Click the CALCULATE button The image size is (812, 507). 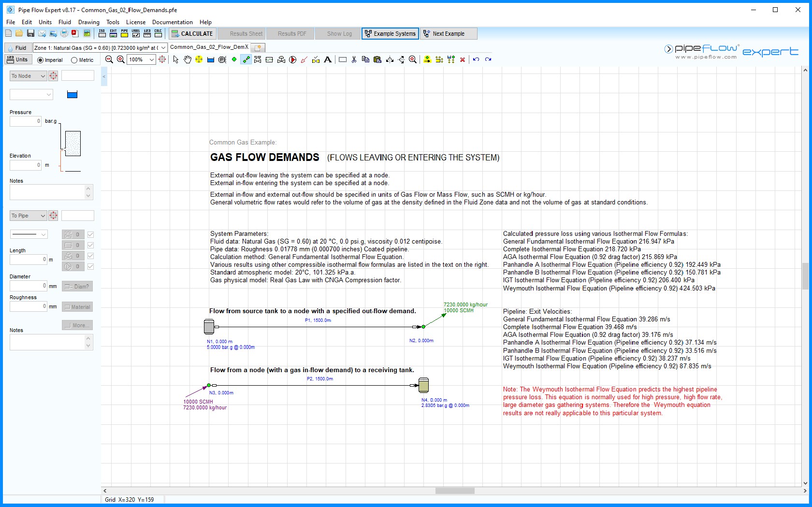[x=192, y=33]
